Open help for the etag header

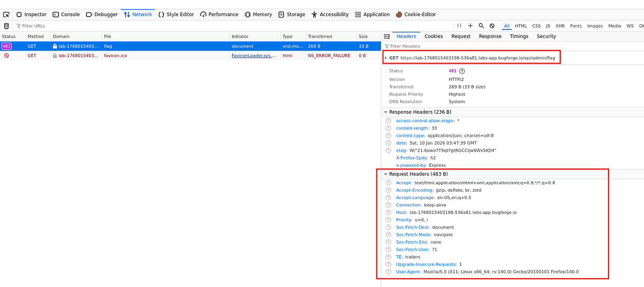click(x=388, y=150)
